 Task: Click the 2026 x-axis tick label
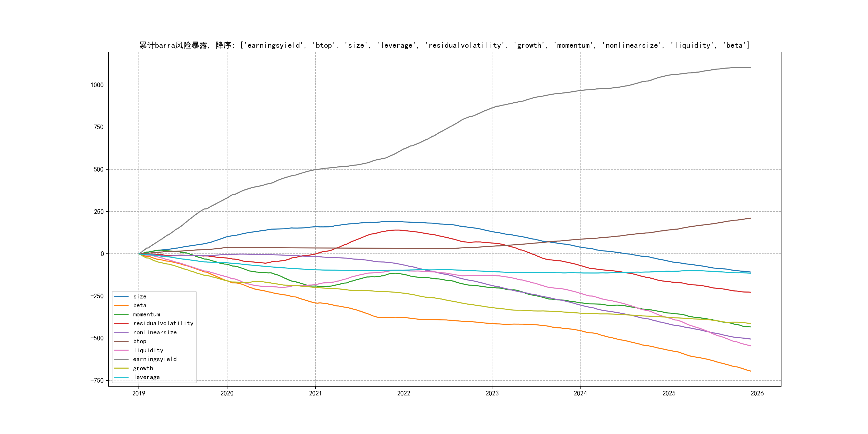point(757,393)
